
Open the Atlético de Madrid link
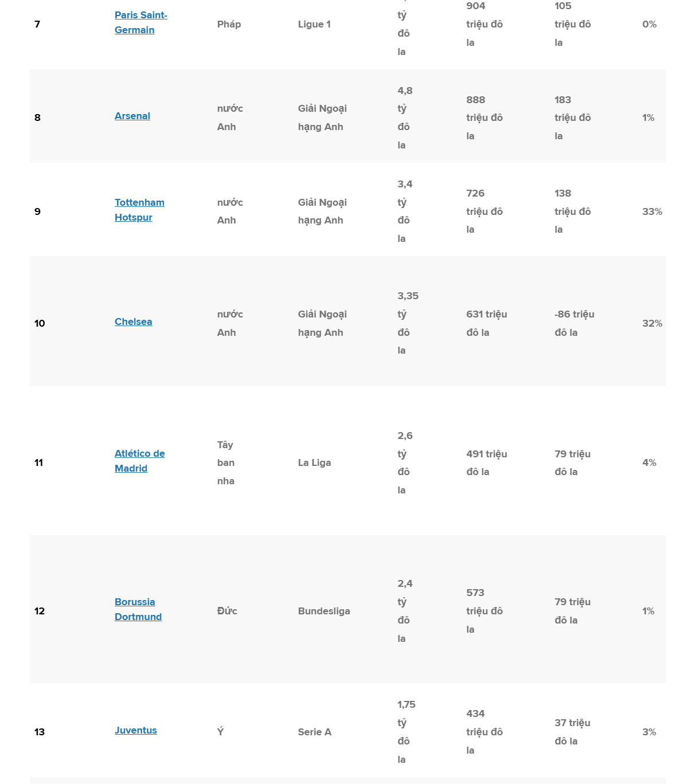click(140, 461)
